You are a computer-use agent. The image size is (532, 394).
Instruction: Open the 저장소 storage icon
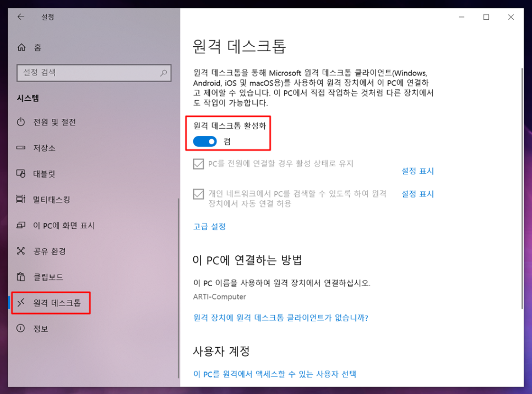point(21,148)
